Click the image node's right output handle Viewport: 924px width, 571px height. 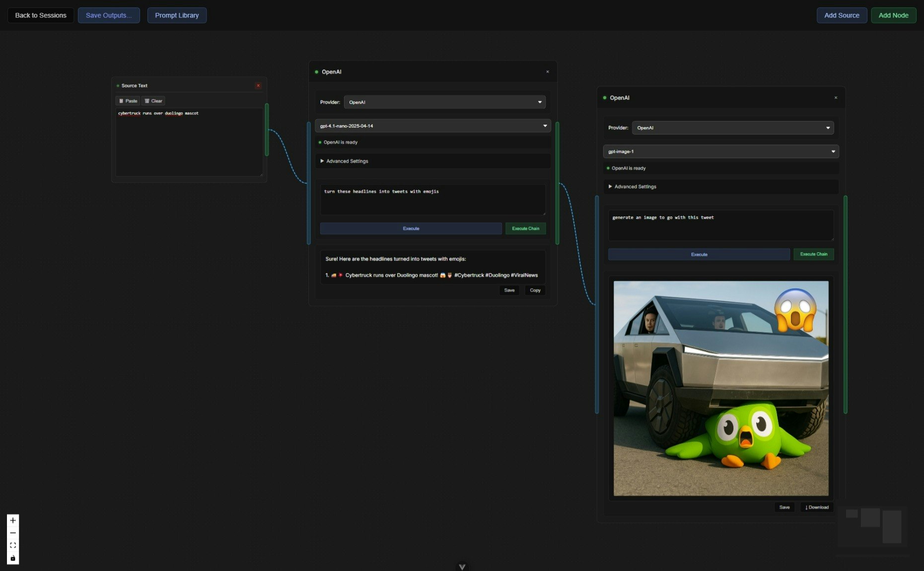(846, 304)
